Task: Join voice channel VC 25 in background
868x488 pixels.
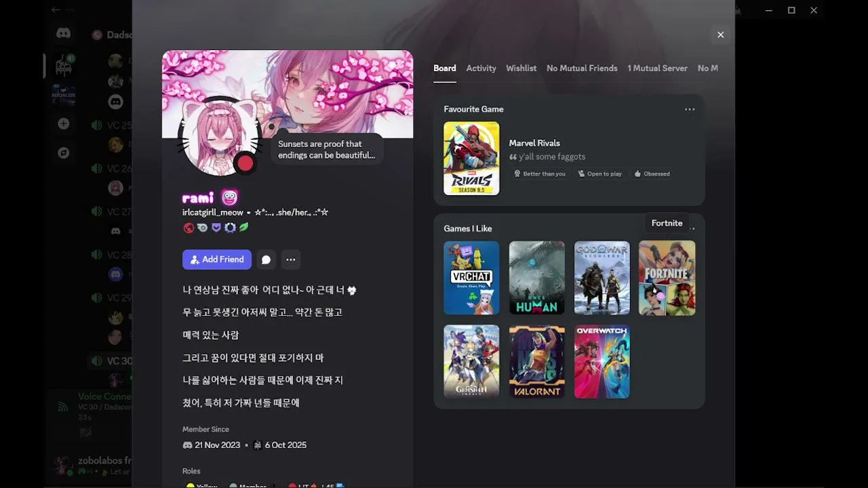Action: (112, 125)
